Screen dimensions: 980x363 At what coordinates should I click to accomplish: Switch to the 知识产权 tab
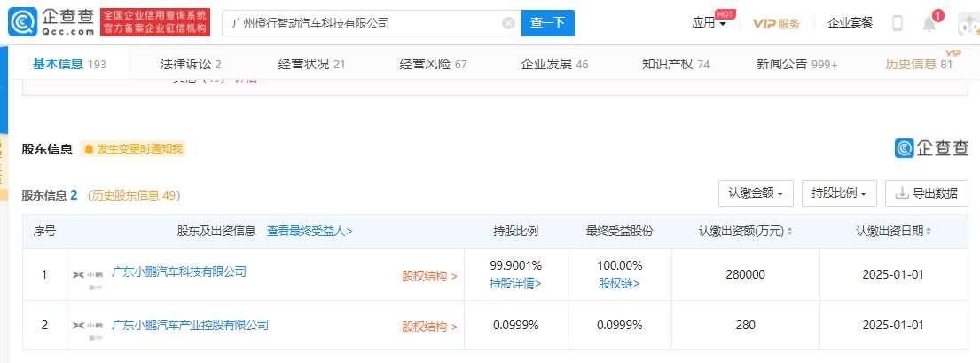pyautogui.click(x=676, y=64)
